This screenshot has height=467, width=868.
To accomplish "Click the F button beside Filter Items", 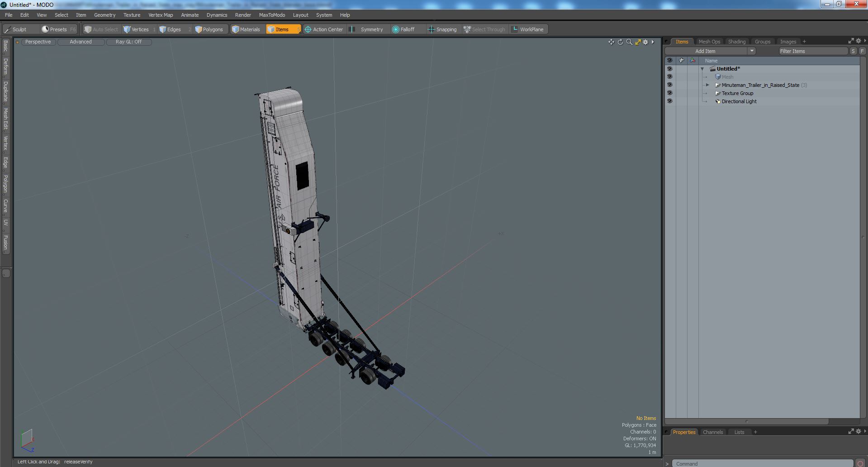I will click(862, 51).
